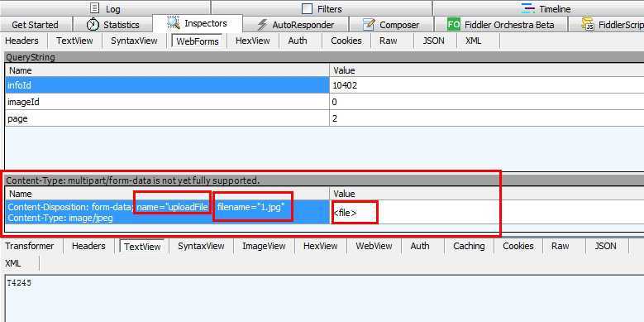Select the WebForms inspector tab

pyautogui.click(x=197, y=41)
